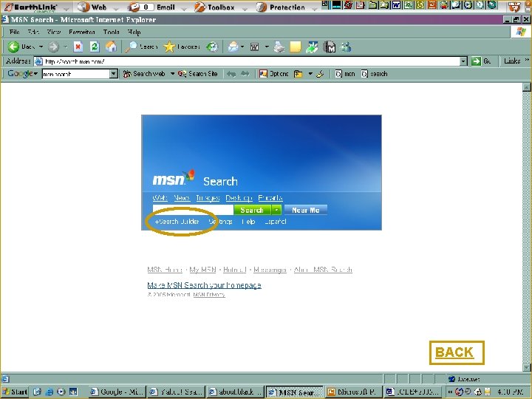Switch to the Yahoo! Search taskbar window
The height and width of the screenshot is (399, 532).
pyautogui.click(x=177, y=392)
